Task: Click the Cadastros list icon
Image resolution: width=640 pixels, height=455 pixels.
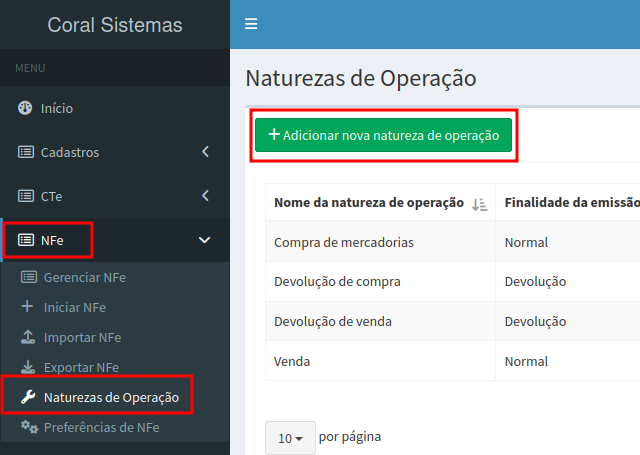Action: tap(26, 152)
